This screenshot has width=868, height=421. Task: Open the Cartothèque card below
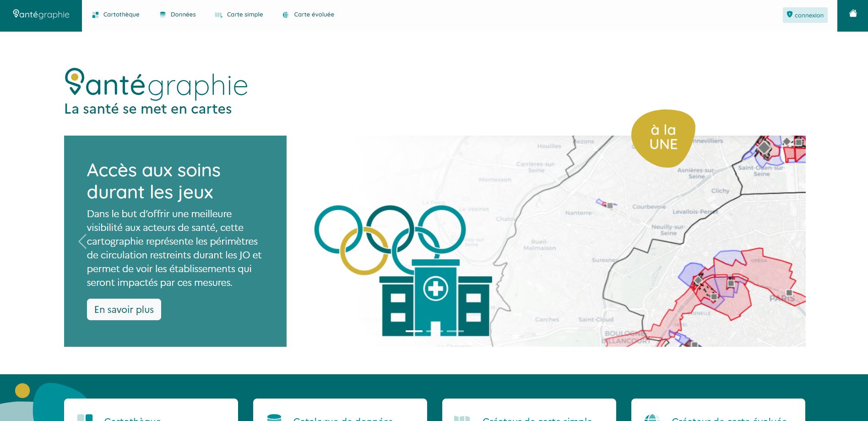151,410
